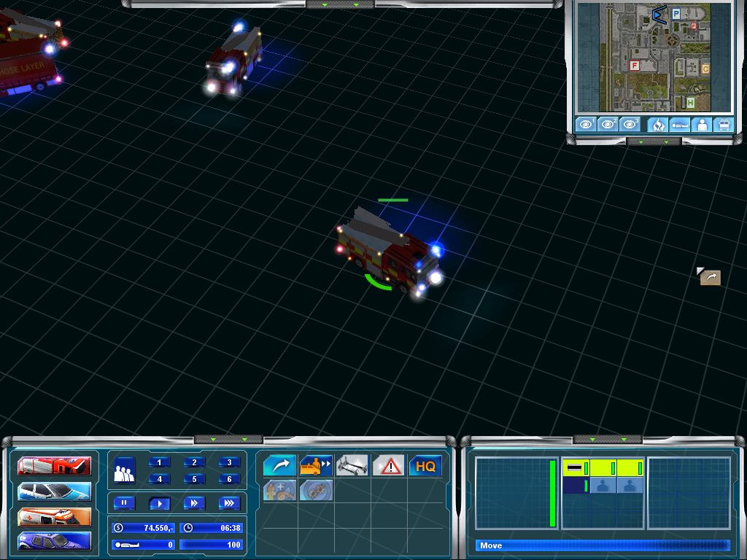The width and height of the screenshot is (747, 560).
Task: Click the greyed stretcher command icon
Action: [352, 465]
